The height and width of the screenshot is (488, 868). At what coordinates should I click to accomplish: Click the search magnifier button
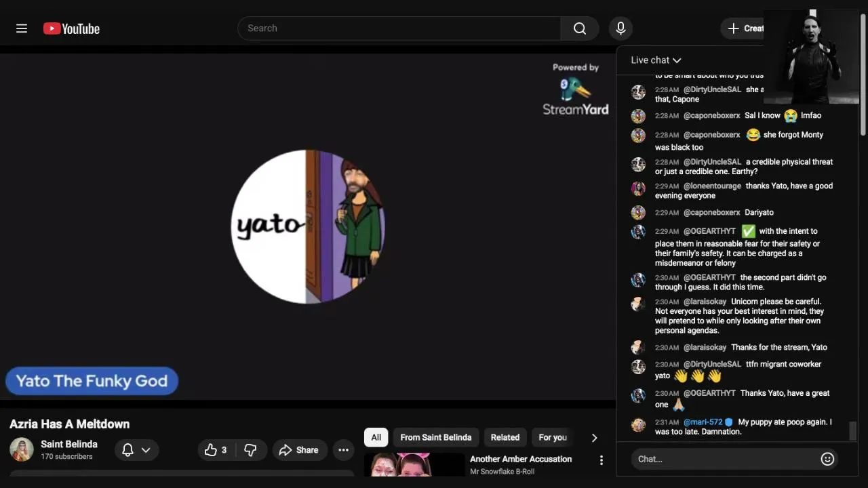coord(580,28)
